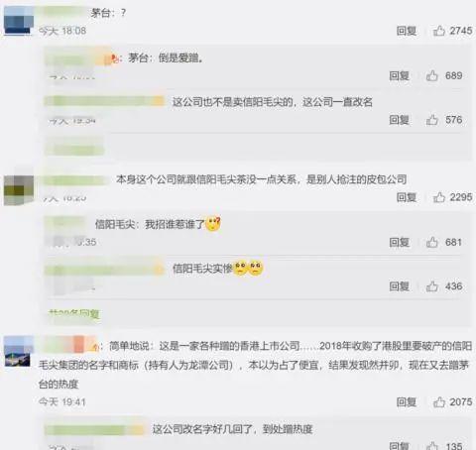Reply to the 皮包公司 comment

(x=407, y=197)
